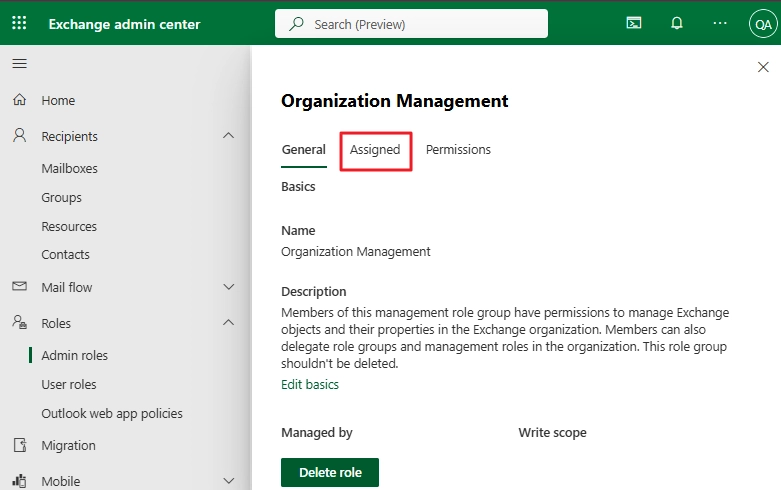The height and width of the screenshot is (490, 781).
Task: Expand the Mobile section chevron
Action: [x=229, y=481]
